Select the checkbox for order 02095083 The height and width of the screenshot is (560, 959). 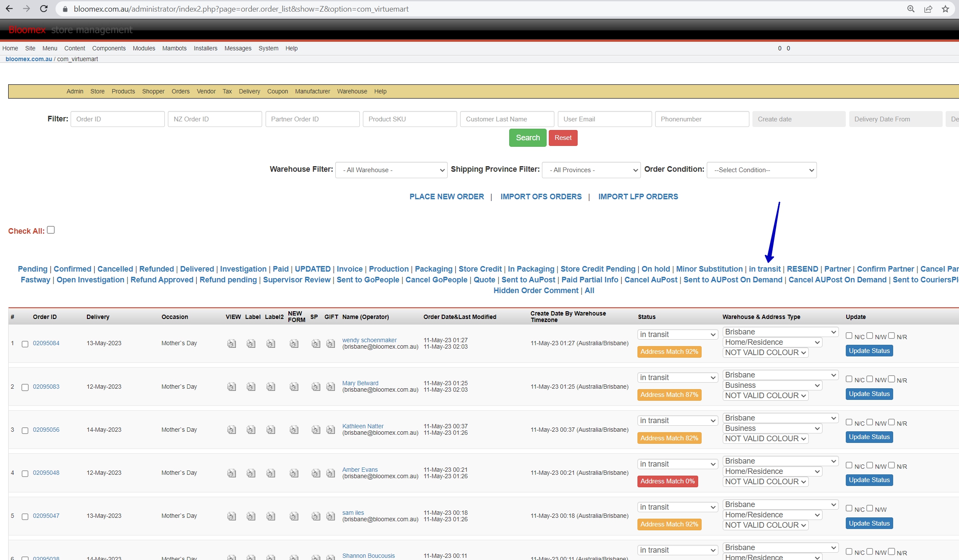click(x=25, y=387)
